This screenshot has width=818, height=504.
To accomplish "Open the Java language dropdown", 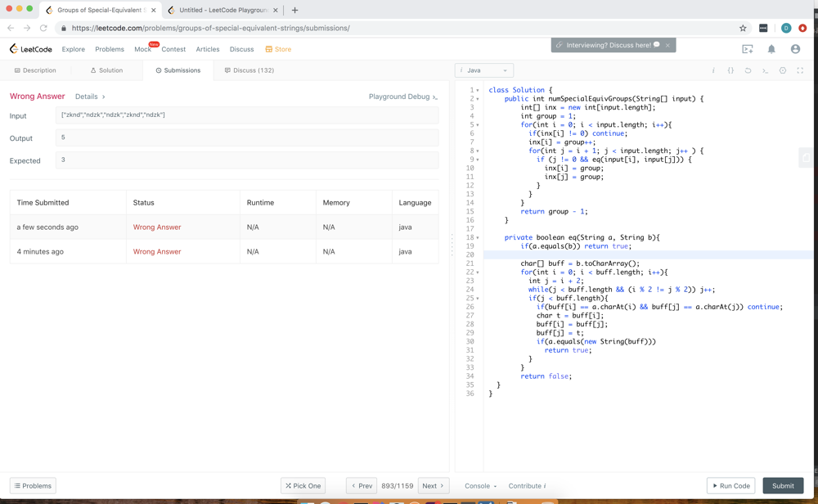I will point(484,70).
